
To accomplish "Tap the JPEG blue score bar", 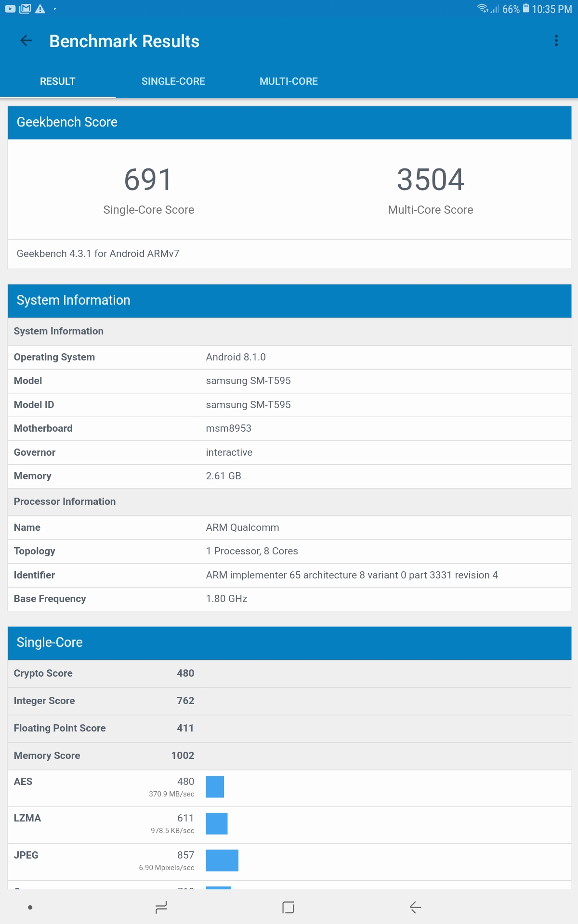I will 222,860.
